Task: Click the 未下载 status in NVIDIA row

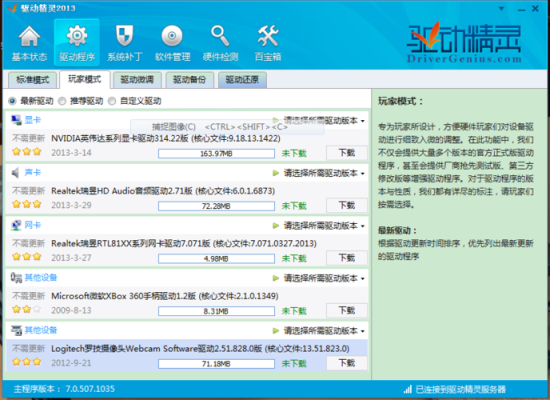Action: 294,153
